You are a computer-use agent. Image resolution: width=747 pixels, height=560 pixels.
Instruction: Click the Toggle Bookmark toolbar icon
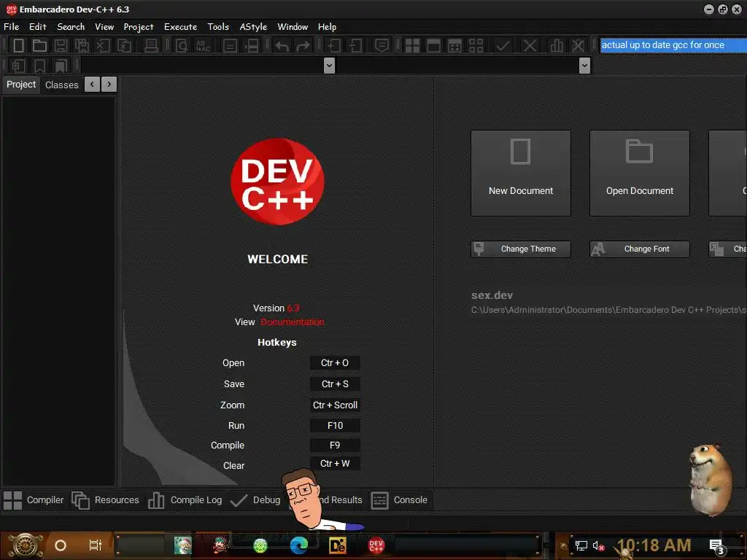39,66
